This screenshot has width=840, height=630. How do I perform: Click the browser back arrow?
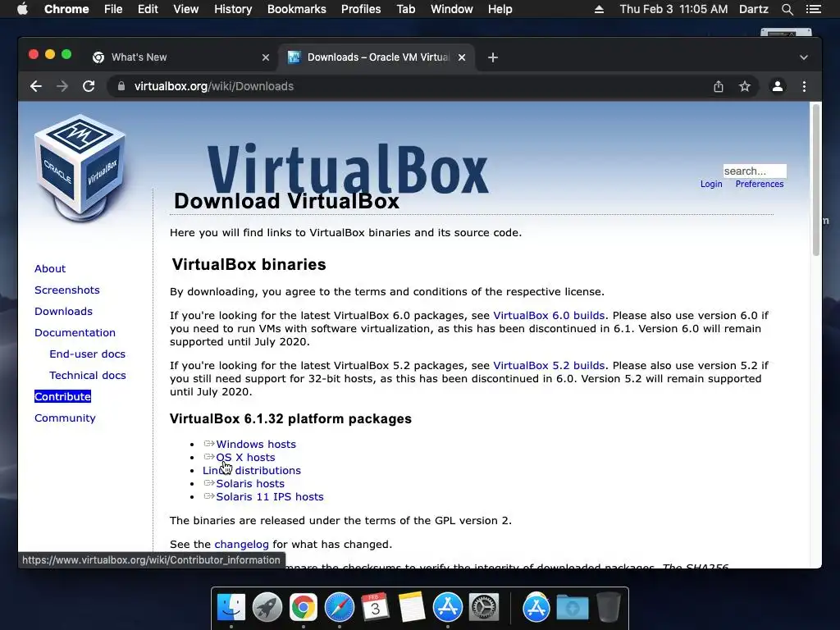pyautogui.click(x=36, y=86)
